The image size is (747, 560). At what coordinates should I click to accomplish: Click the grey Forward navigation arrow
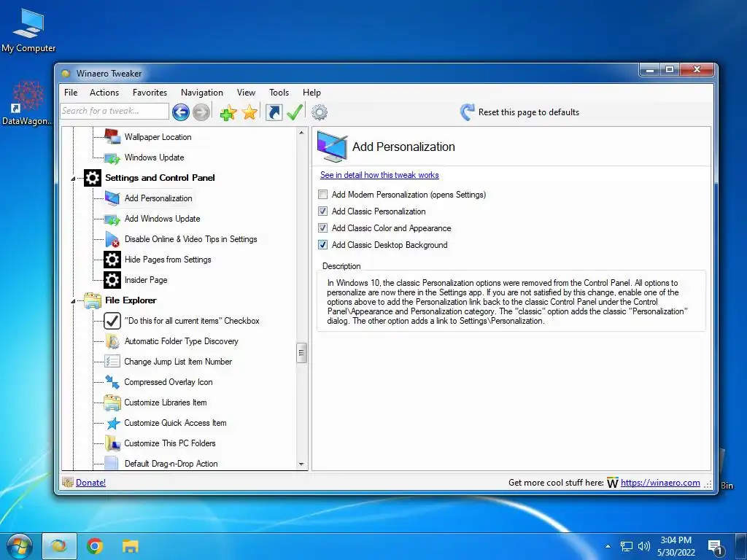click(x=201, y=112)
